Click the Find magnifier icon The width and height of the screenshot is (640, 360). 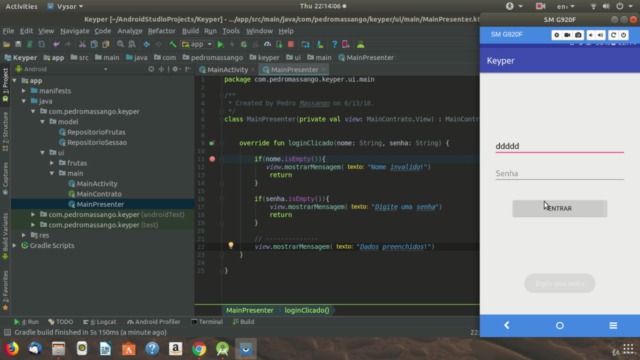120,44
